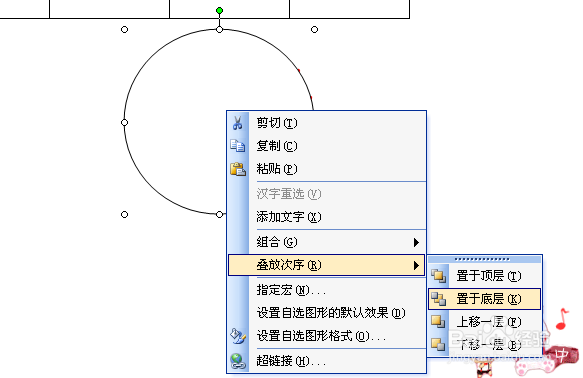The image size is (583, 378).
Task: Click the format icon beside 设置自选图形格式
Action: pyautogui.click(x=238, y=336)
